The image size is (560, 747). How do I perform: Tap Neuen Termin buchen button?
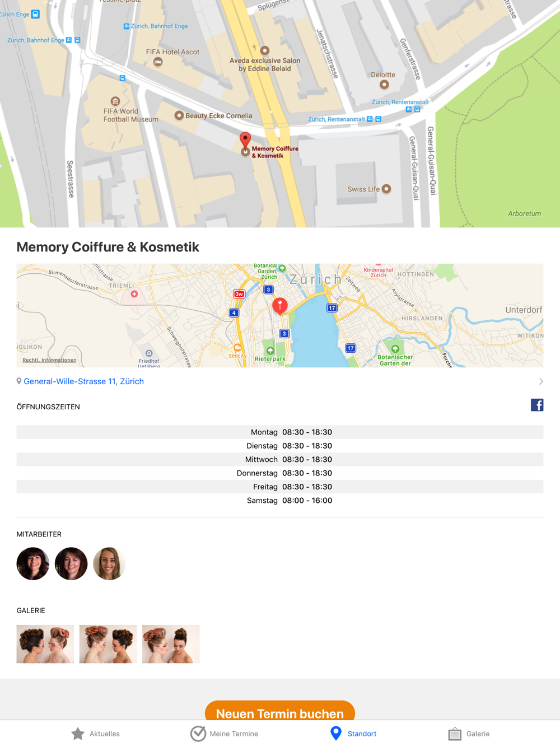coord(280,711)
